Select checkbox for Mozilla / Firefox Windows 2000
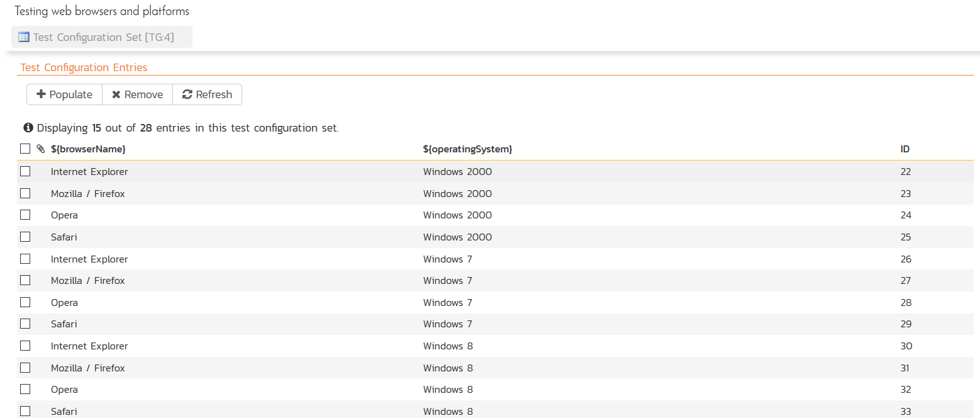Image resolution: width=980 pixels, height=418 pixels. [25, 193]
